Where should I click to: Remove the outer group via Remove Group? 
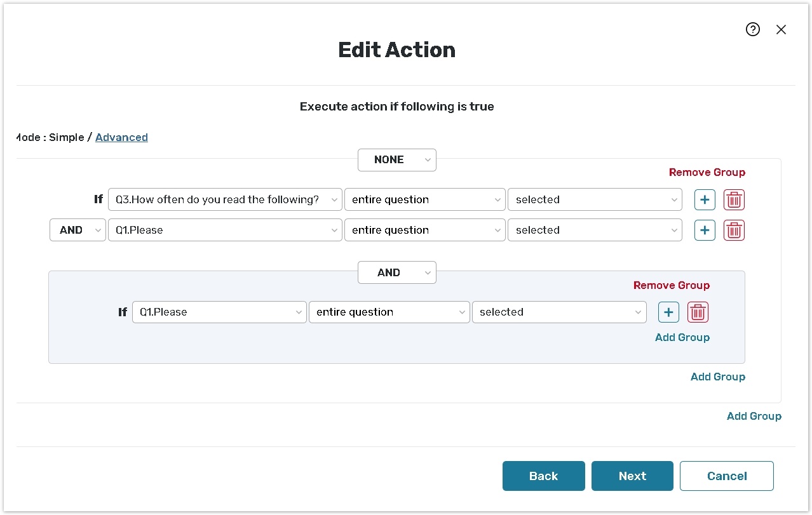tap(707, 172)
